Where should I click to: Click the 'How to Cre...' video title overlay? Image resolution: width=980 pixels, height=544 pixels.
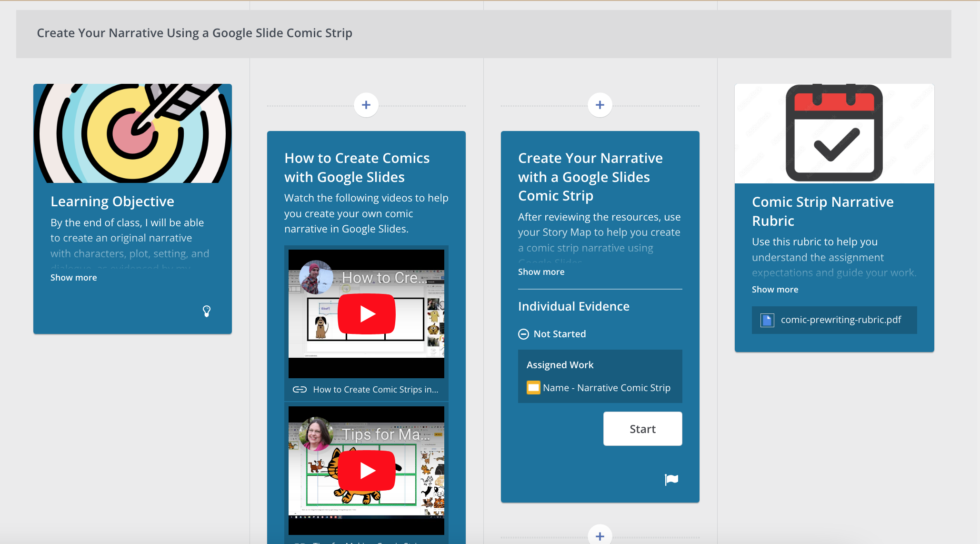coord(385,278)
